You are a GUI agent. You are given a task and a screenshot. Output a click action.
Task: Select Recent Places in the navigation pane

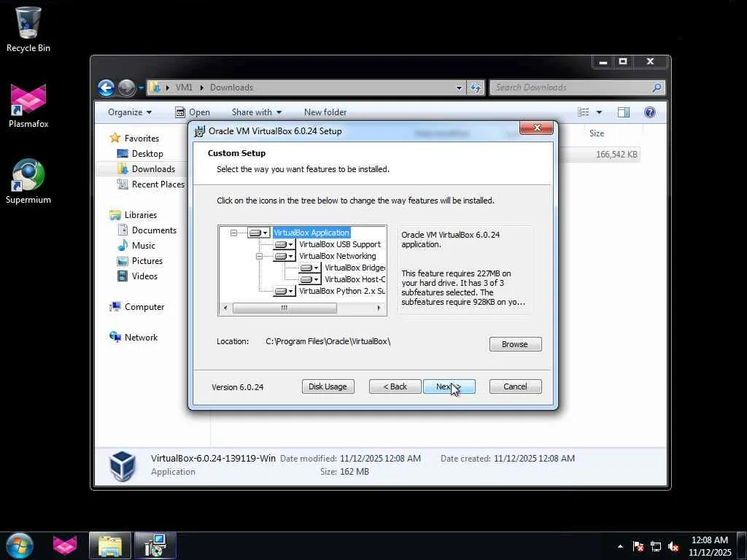[158, 184]
